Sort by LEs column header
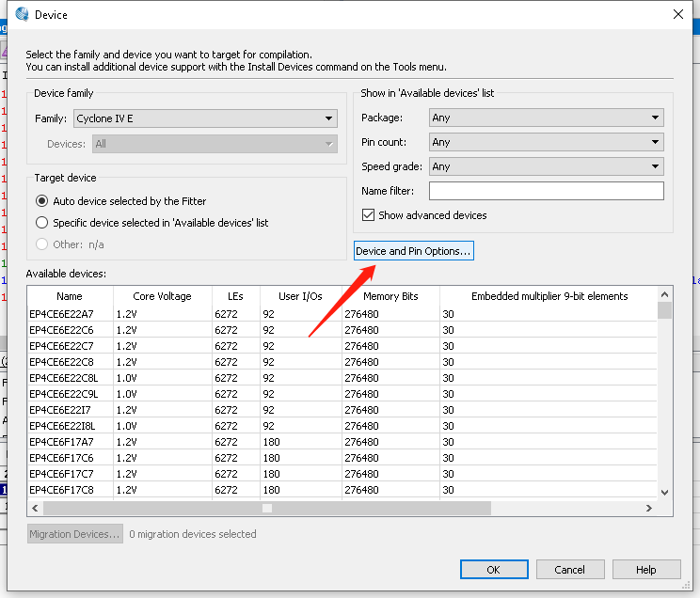The image size is (700, 598). [x=236, y=296]
